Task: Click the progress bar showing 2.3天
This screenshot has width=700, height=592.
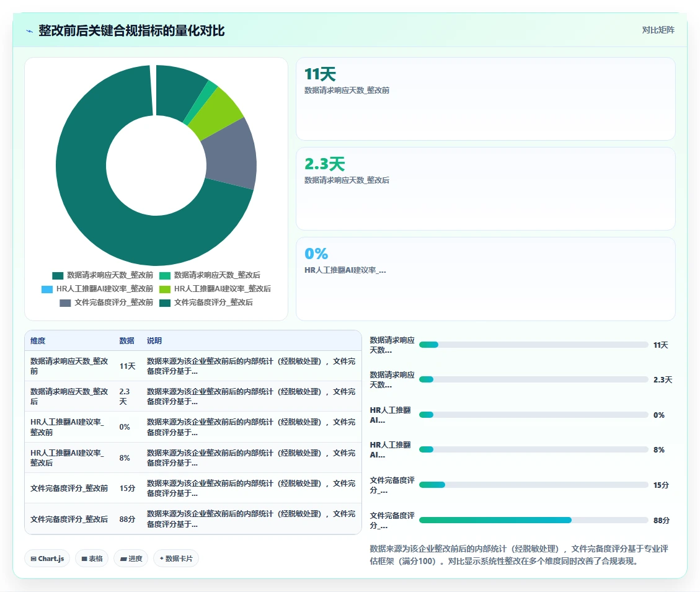Action: click(x=533, y=379)
